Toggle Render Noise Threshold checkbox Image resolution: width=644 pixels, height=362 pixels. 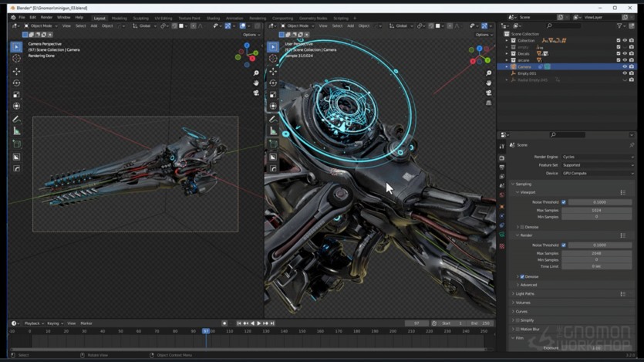[564, 245]
